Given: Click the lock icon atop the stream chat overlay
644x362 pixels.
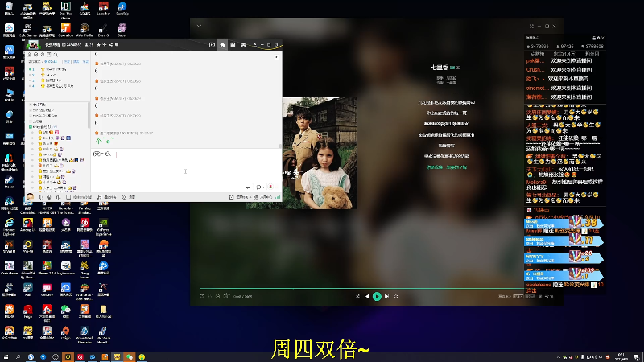Looking at the screenshot, I should (x=594, y=38).
